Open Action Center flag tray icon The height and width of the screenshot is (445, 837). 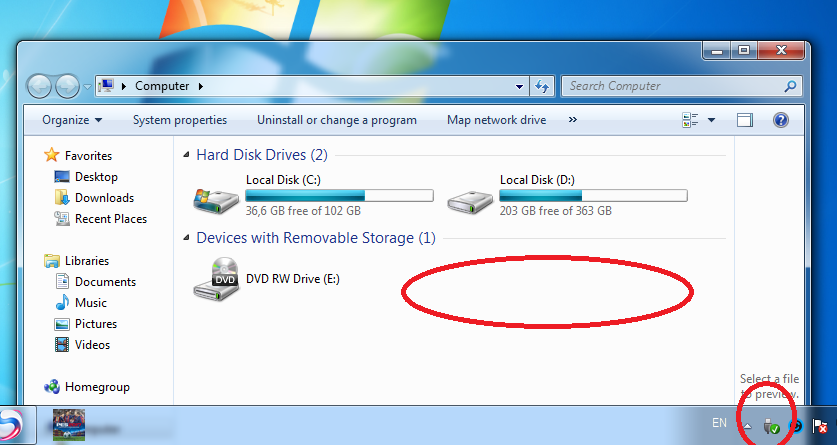819,426
